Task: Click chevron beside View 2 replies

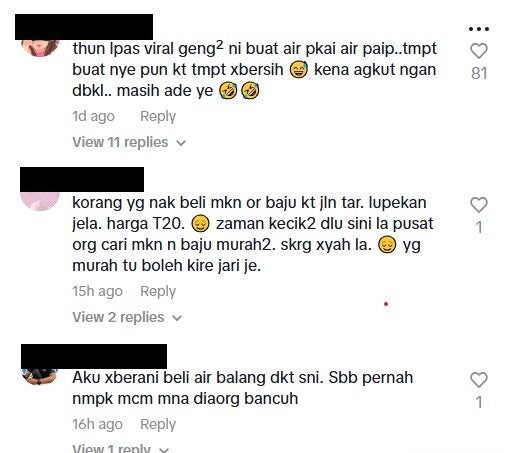Action: tap(177, 318)
